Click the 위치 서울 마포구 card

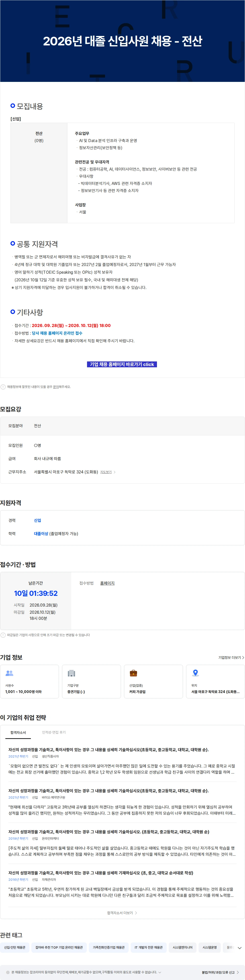click(x=215, y=681)
